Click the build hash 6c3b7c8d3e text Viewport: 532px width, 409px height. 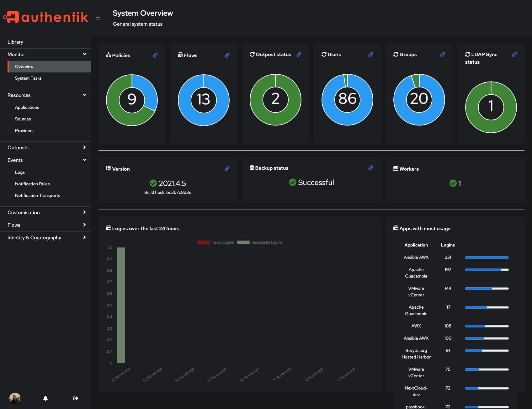pos(168,192)
